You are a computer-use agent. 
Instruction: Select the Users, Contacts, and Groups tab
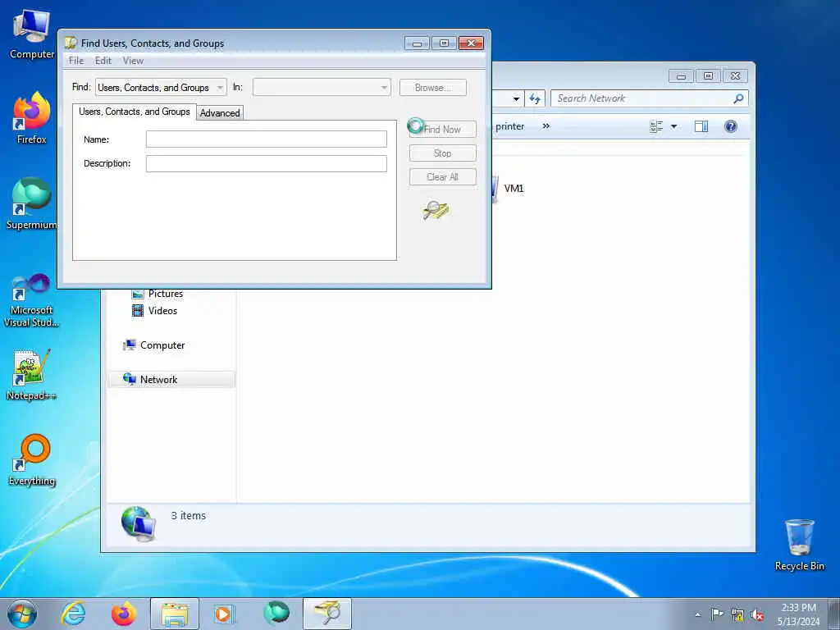134,112
